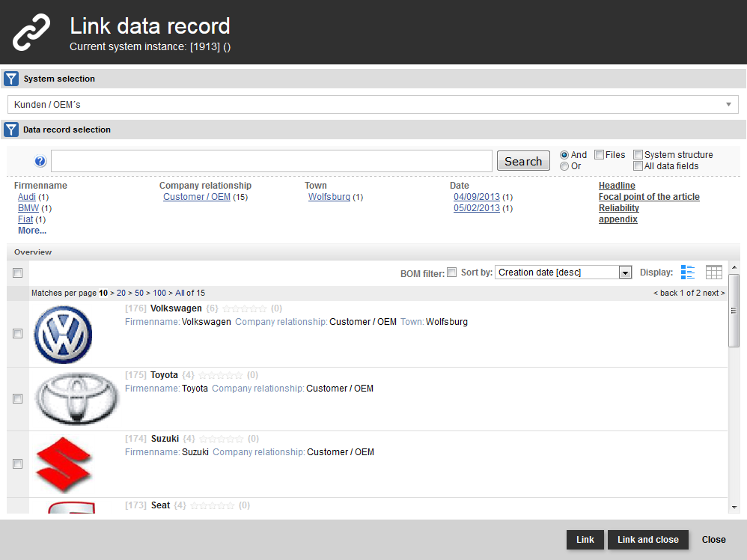Filter by town Wolfsburg

tap(329, 197)
